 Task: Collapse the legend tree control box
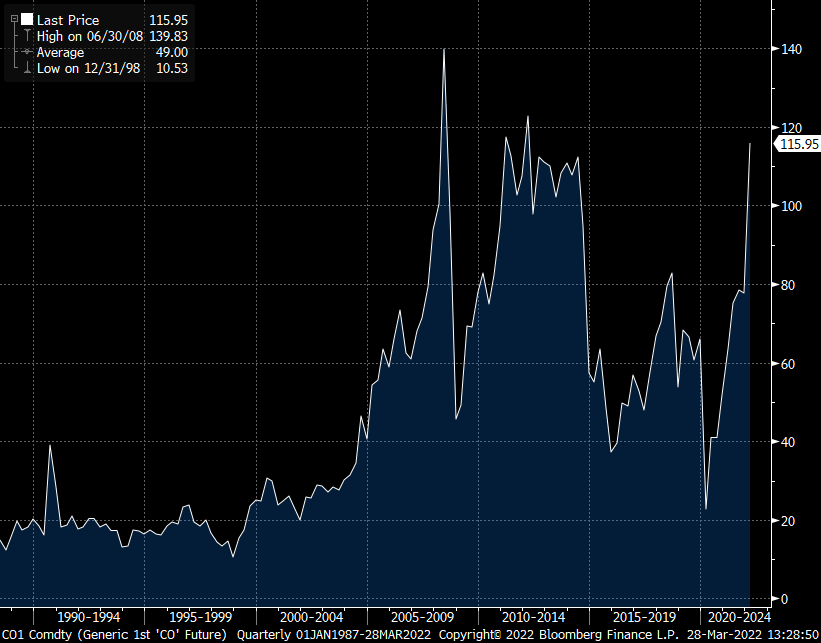(14, 19)
